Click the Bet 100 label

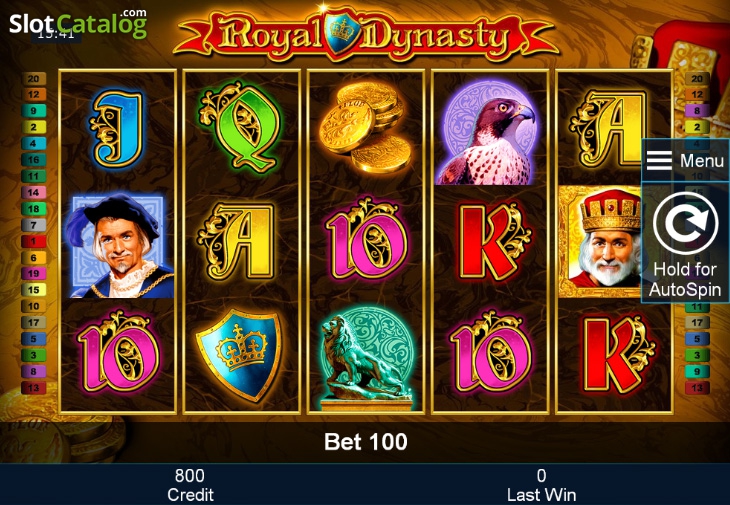coord(365,442)
